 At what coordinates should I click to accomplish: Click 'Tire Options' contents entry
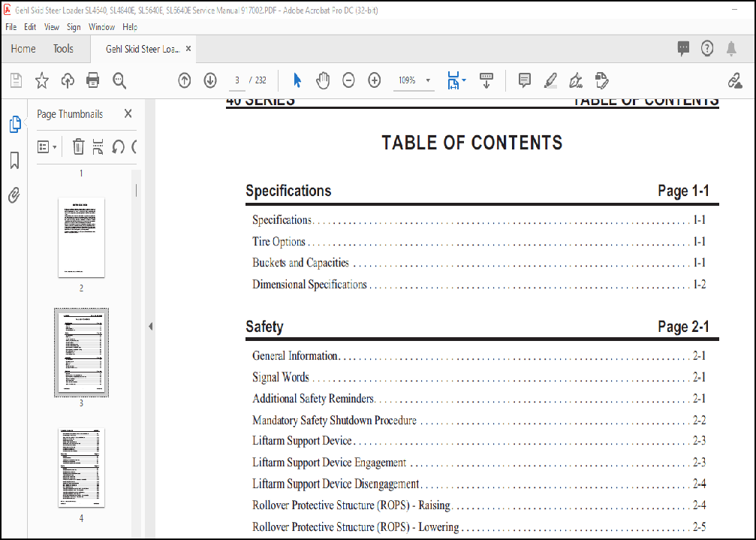point(279,242)
